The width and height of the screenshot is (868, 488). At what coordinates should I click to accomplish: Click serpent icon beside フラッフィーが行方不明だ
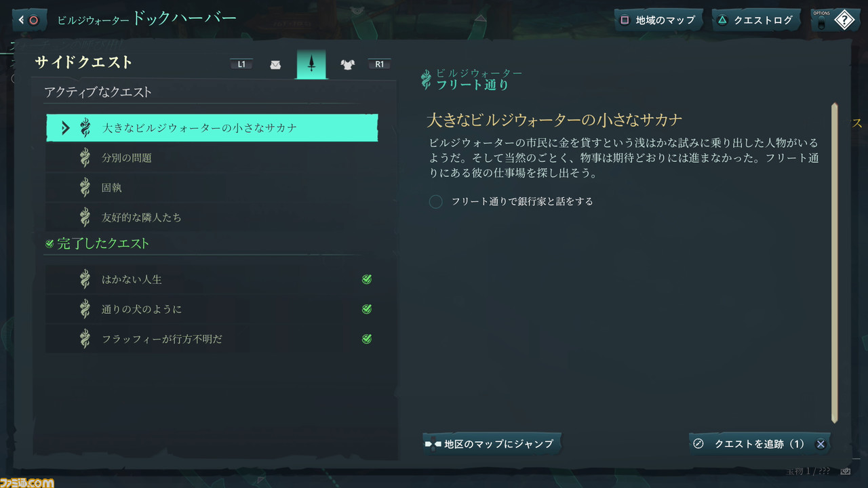point(85,339)
